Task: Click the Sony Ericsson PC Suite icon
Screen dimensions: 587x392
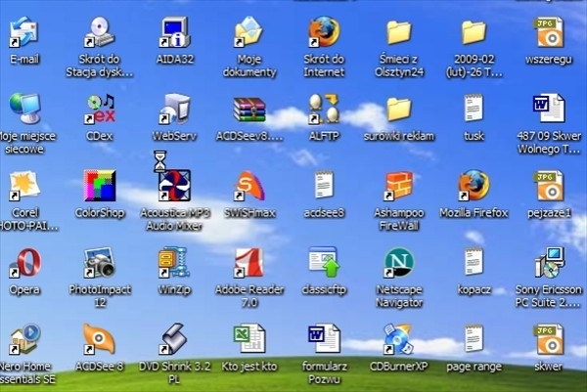Action: click(549, 263)
